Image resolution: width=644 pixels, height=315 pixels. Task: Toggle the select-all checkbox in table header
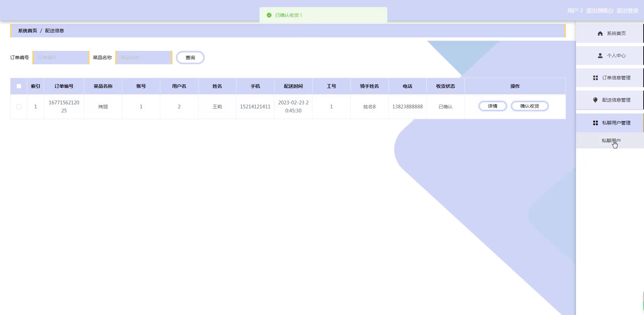[x=19, y=86]
